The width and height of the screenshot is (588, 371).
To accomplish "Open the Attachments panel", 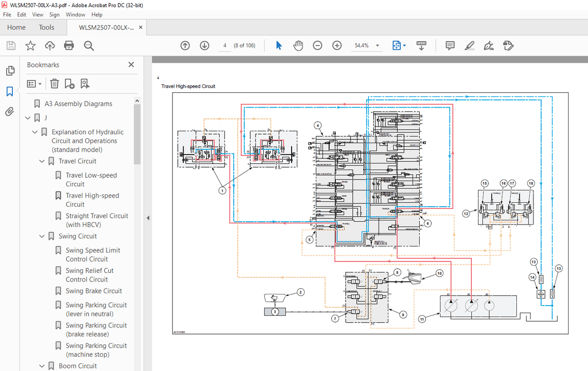I will (x=10, y=111).
